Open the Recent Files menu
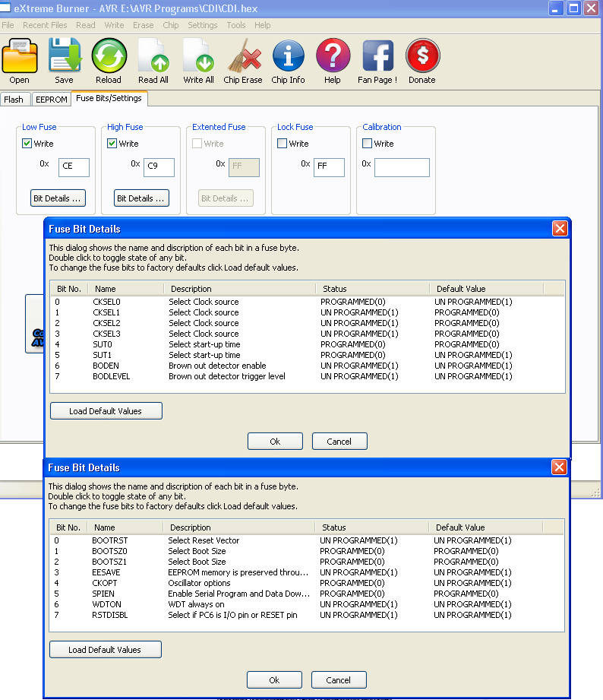Image resolution: width=603 pixels, height=700 pixels. tap(45, 25)
